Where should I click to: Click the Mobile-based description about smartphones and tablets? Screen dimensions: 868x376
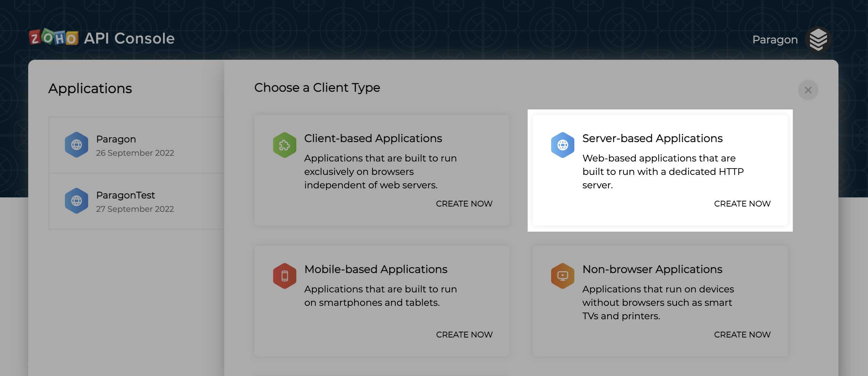380,296
